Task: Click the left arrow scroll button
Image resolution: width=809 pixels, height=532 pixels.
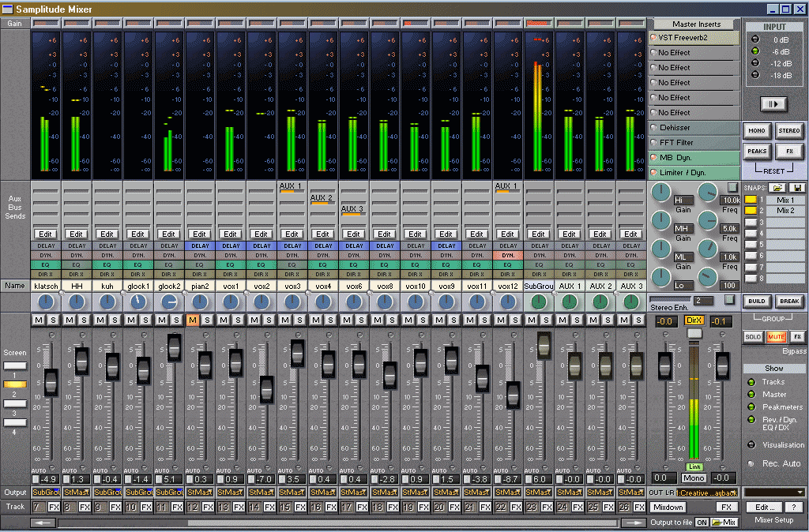Action: [x=43, y=523]
